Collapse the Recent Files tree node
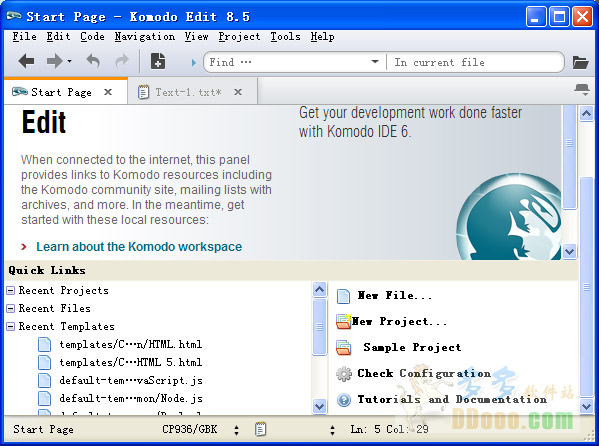Image resolution: width=599 pixels, height=446 pixels. [x=11, y=308]
